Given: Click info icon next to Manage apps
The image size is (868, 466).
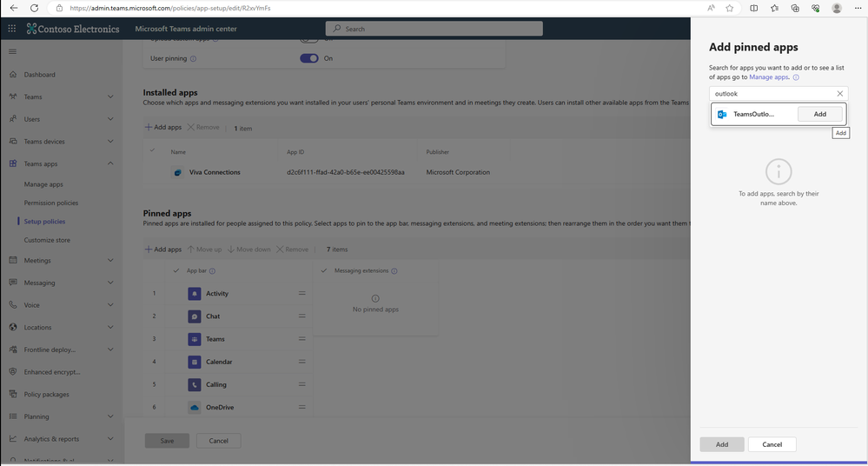Looking at the screenshot, I should tap(796, 77).
